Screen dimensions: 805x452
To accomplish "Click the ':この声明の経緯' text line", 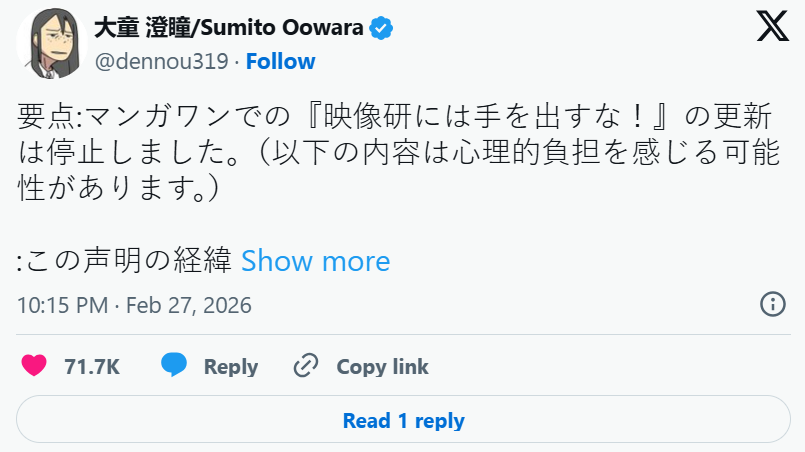I will point(125,261).
